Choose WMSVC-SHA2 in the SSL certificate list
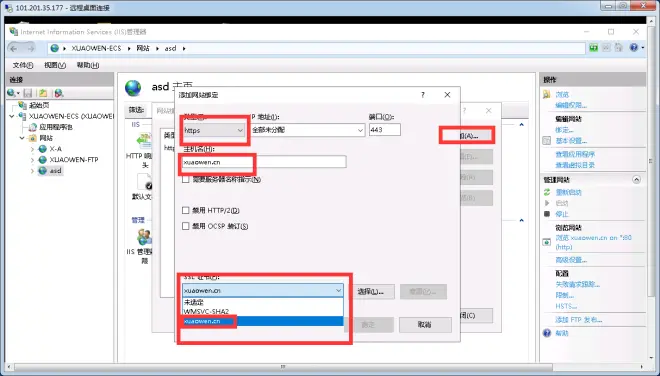The width and height of the screenshot is (660, 376). (x=263, y=312)
